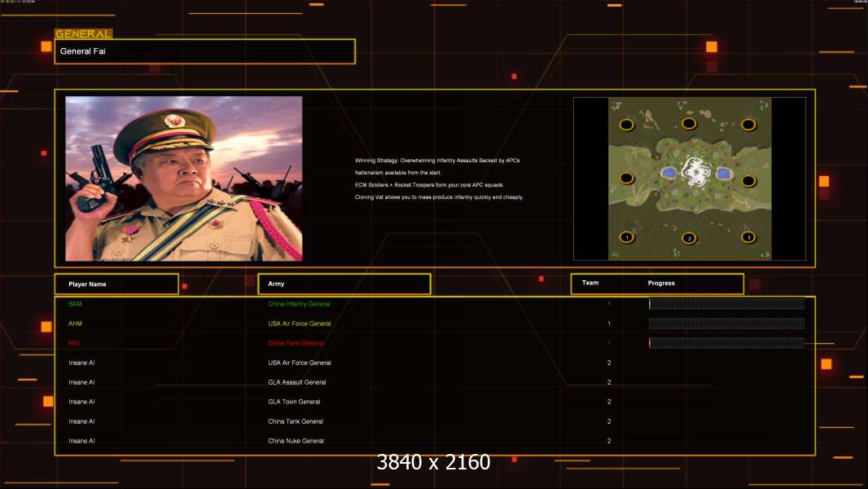868x489 pixels.
Task: Click SAM's loading progress bar
Action: (x=726, y=304)
